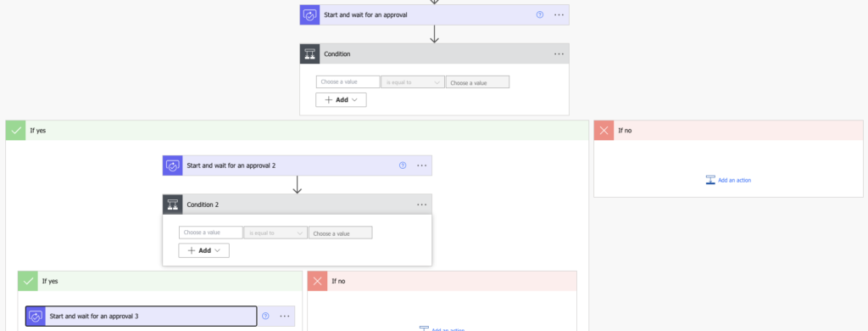Click the Condition step icon

(x=310, y=53)
